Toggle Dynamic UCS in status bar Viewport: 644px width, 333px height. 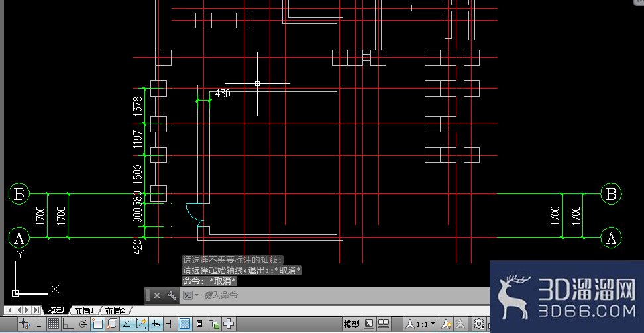[141, 324]
